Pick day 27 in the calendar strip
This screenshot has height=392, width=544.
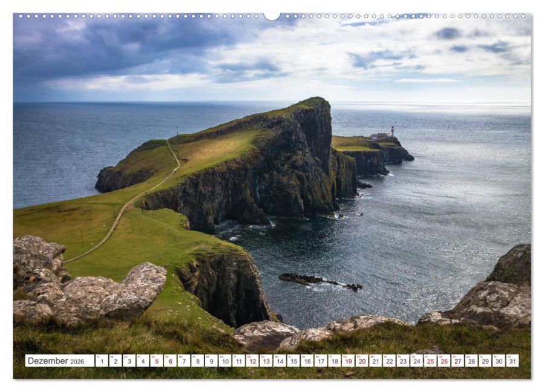pos(458,361)
